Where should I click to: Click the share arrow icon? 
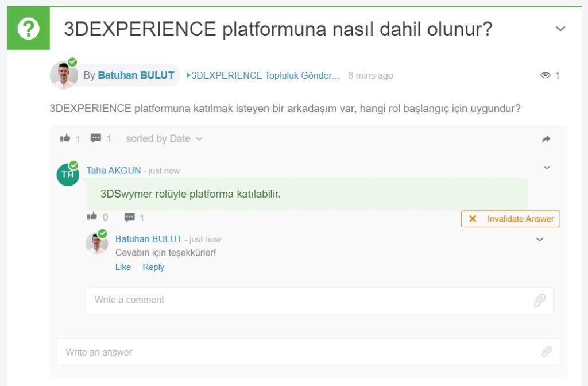[546, 139]
